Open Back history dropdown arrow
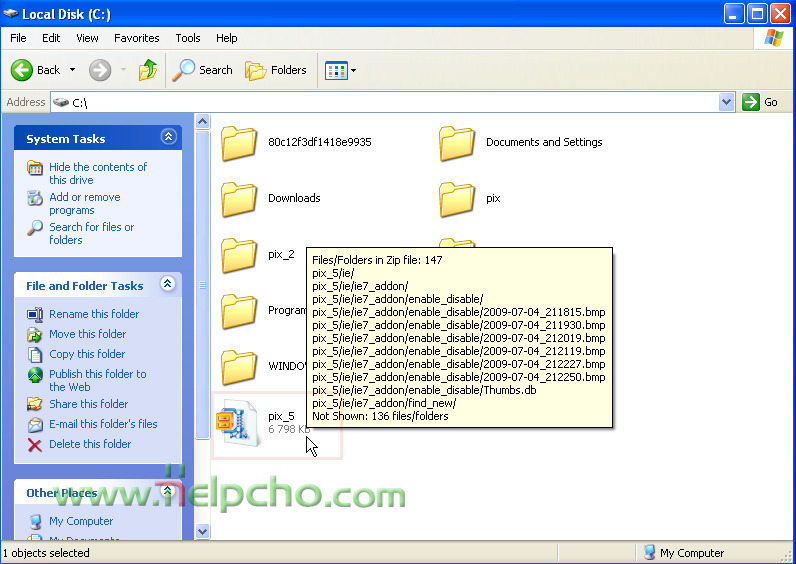Image resolution: width=796 pixels, height=564 pixels. (73, 70)
